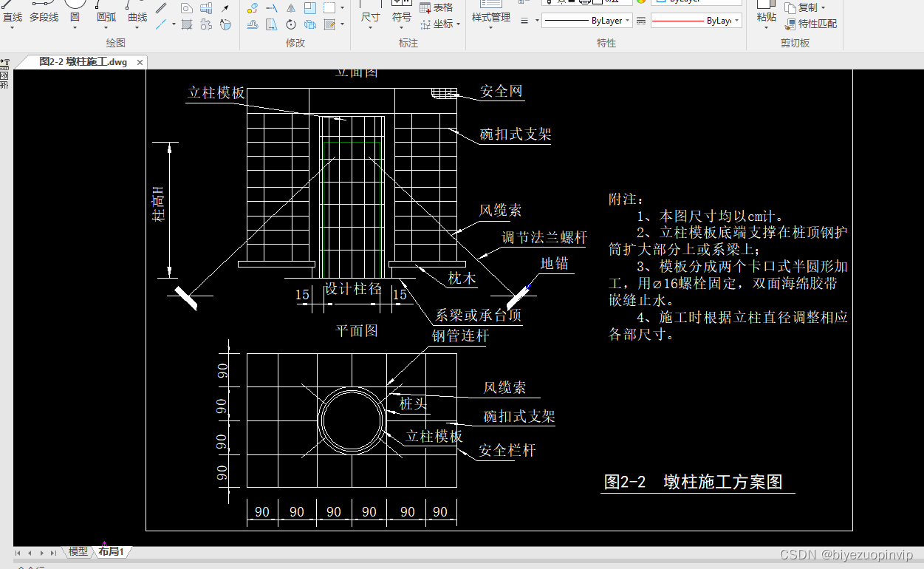This screenshot has height=569, width=924.
Task: Click the 地锚 label in the drawing
Action: 555,264
